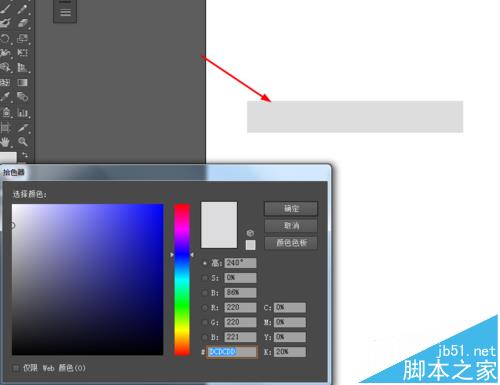
Task: Click the out-of-web-color warning cube icon
Action: [x=250, y=233]
